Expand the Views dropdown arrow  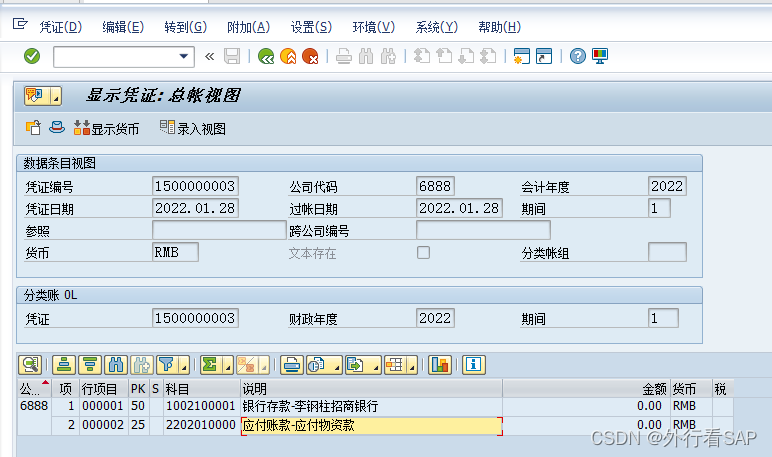click(337, 365)
